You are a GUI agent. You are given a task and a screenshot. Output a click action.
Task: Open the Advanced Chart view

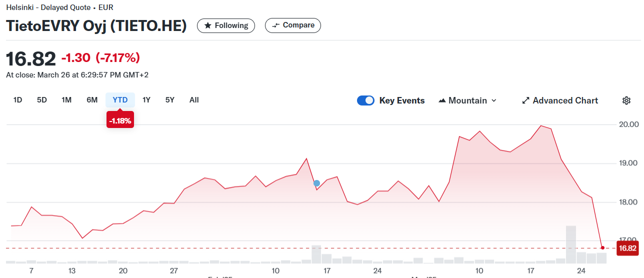pos(560,100)
